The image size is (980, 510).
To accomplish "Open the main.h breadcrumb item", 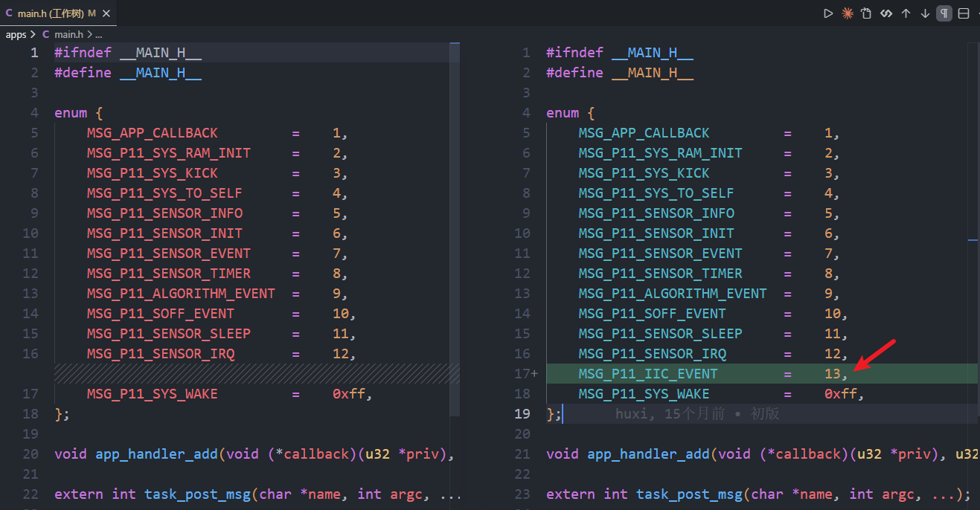I will [68, 34].
